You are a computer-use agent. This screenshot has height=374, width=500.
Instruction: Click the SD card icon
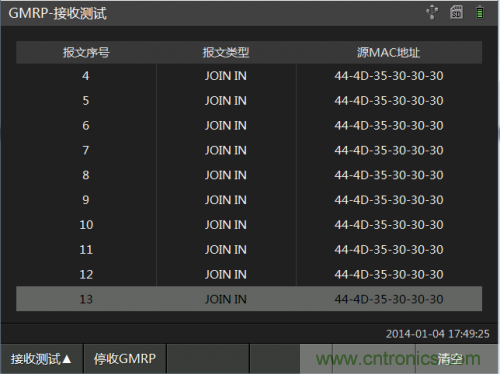(x=456, y=12)
